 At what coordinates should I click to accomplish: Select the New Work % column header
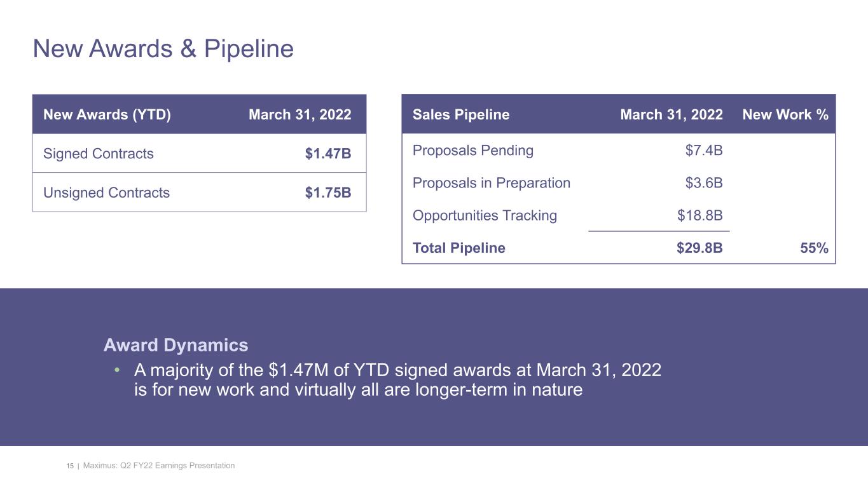click(785, 115)
